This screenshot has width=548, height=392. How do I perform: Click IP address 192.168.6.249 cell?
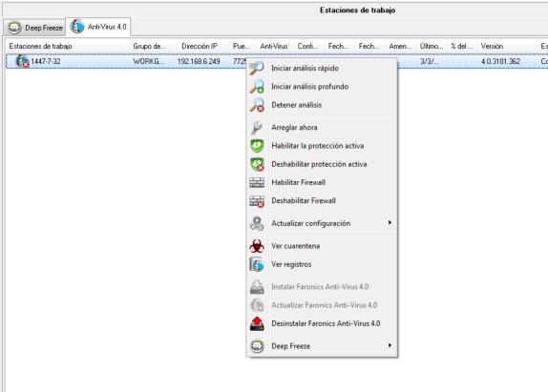point(199,61)
